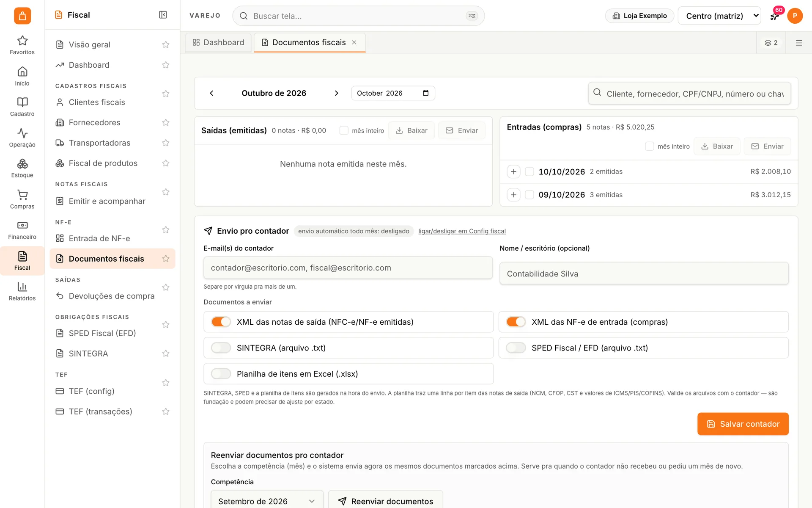Click Salvar contador button
Viewport: 812px width, 508px height.
[x=743, y=424]
